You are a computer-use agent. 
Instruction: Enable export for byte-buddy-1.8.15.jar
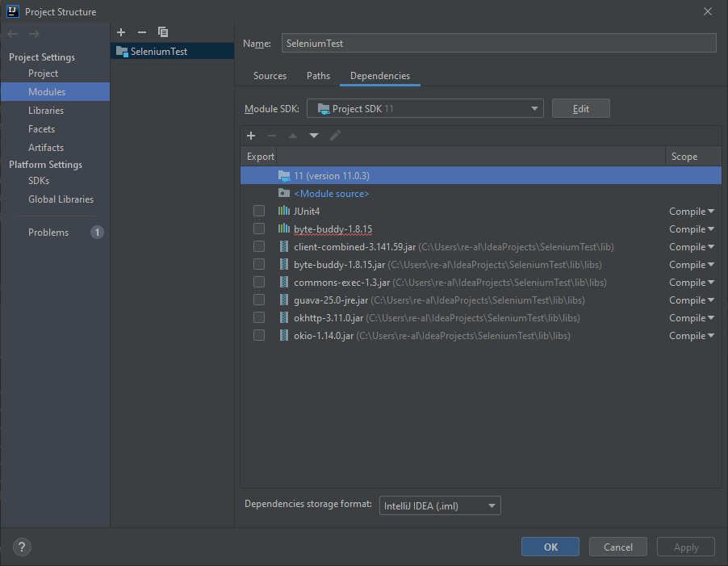click(x=259, y=264)
